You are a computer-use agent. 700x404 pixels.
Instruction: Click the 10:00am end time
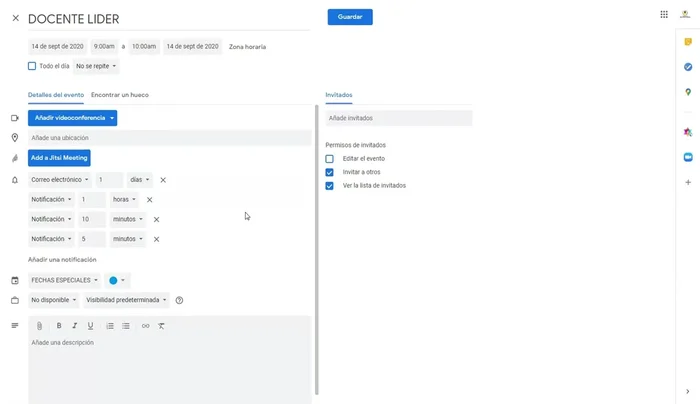(144, 46)
